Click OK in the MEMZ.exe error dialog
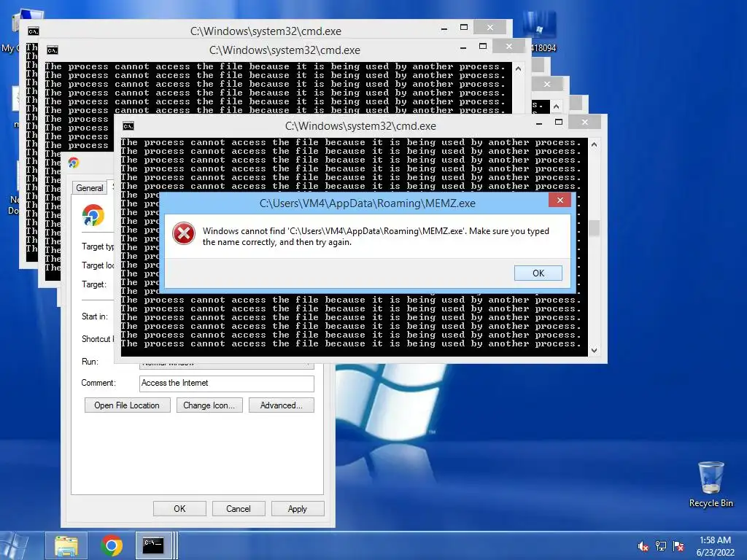The width and height of the screenshot is (747, 560). tap(538, 273)
